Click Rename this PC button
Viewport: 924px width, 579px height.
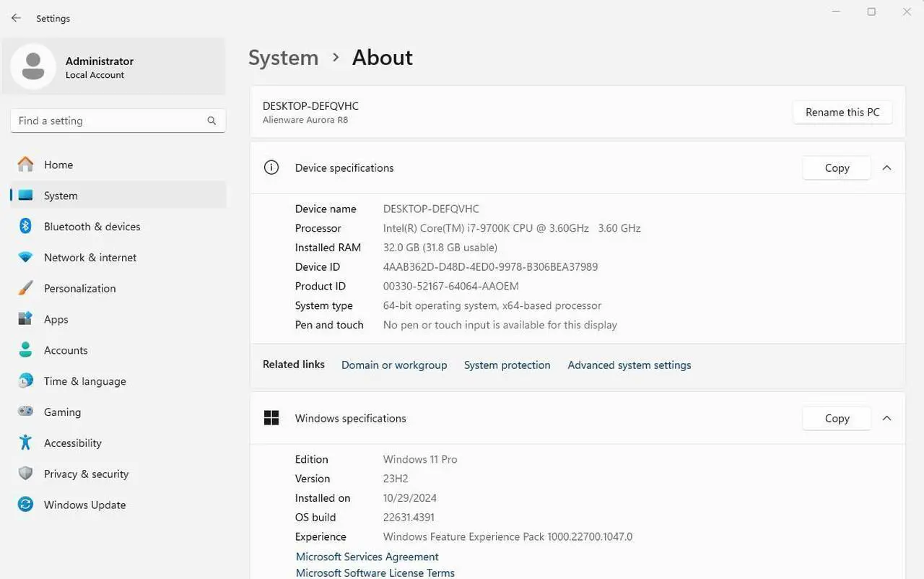(842, 112)
